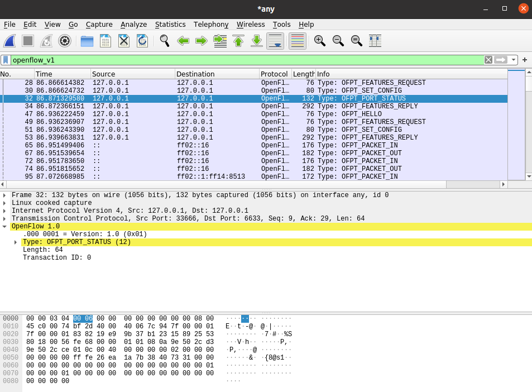
Task: Open the Analyze menu
Action: coord(133,25)
